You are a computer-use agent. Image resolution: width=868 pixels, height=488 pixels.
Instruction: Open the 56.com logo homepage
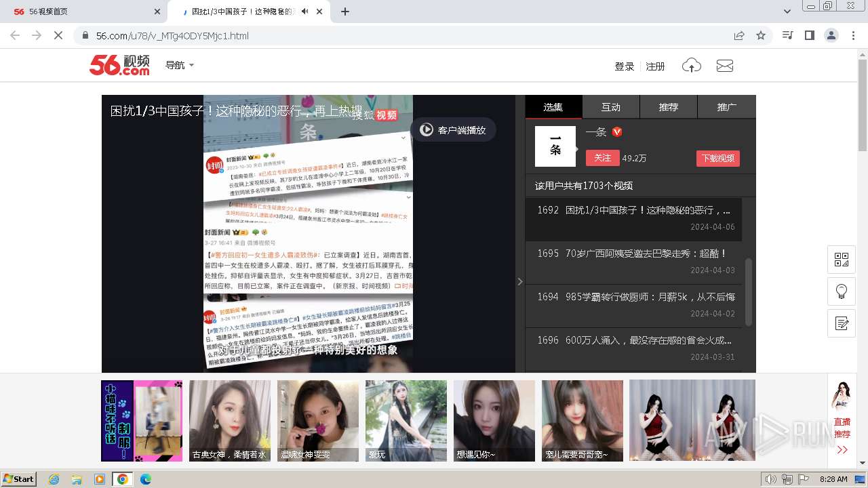point(119,65)
